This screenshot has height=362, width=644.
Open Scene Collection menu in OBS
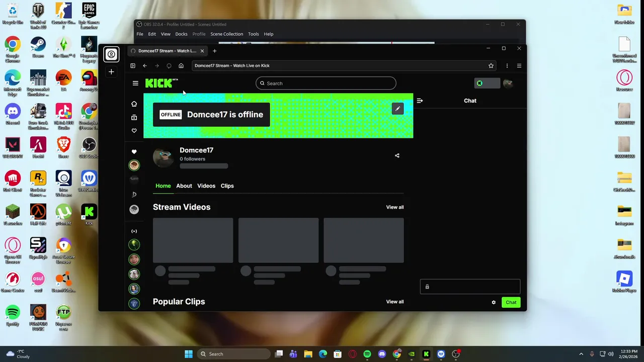coord(226,34)
